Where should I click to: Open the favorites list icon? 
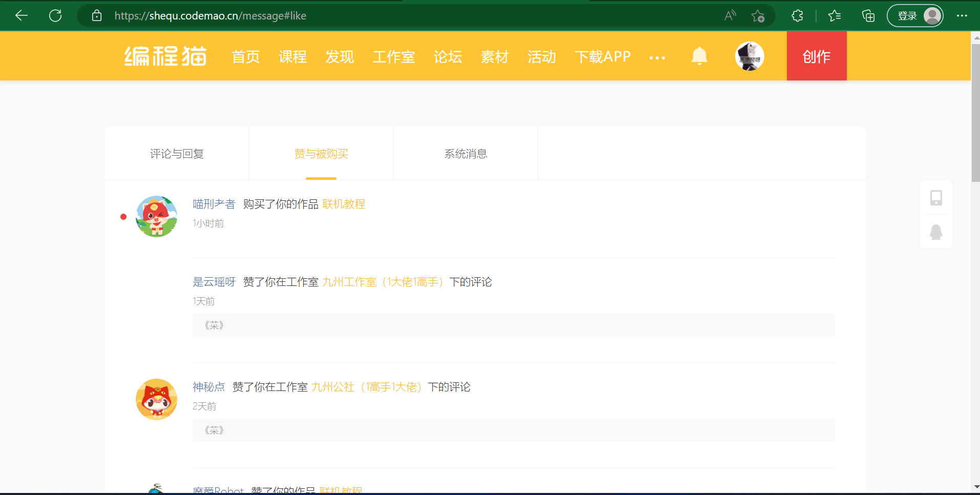pos(835,16)
